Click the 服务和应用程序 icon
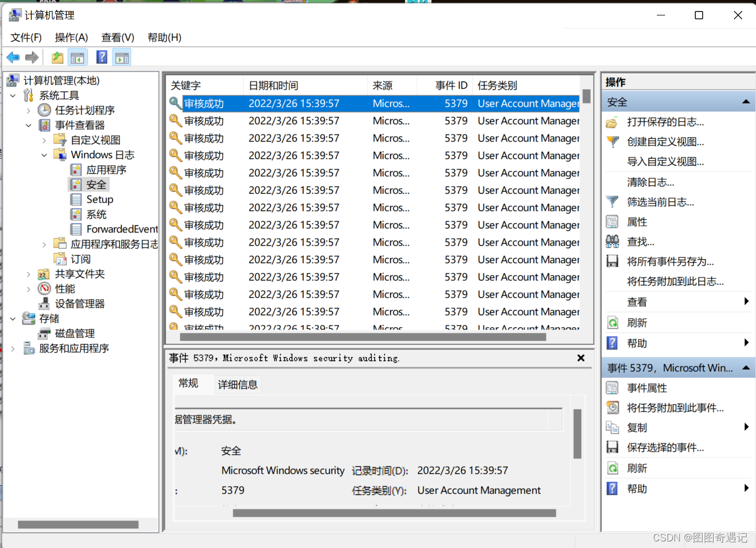Viewport: 756px width, 548px height. click(x=29, y=348)
